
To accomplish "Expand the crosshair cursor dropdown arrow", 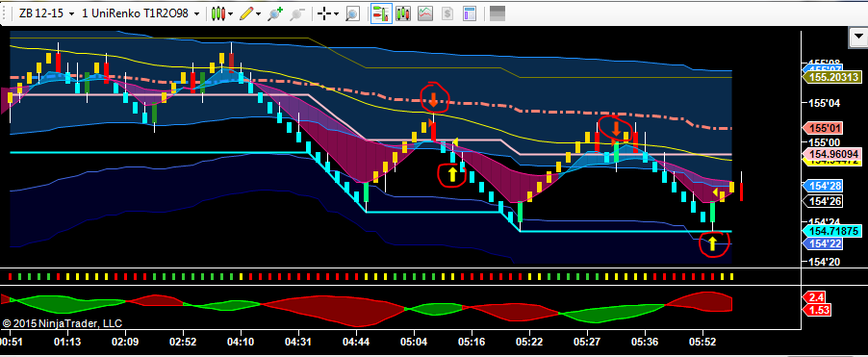I will (336, 13).
